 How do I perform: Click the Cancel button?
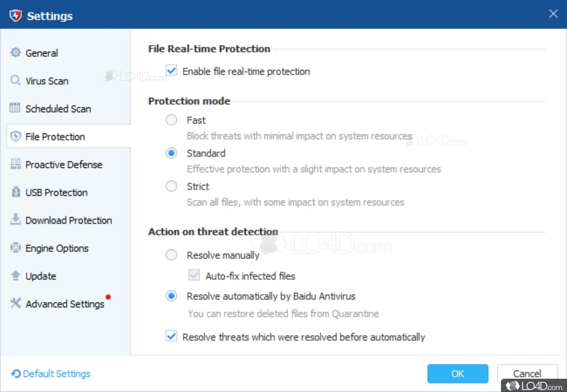coord(527,374)
